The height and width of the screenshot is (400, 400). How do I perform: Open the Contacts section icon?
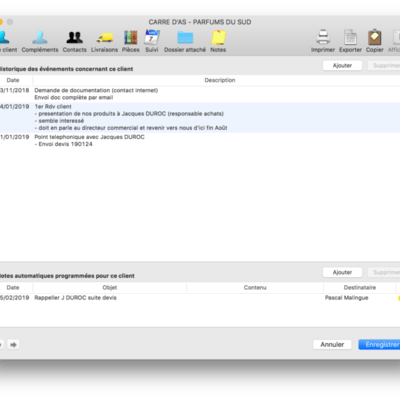click(75, 37)
